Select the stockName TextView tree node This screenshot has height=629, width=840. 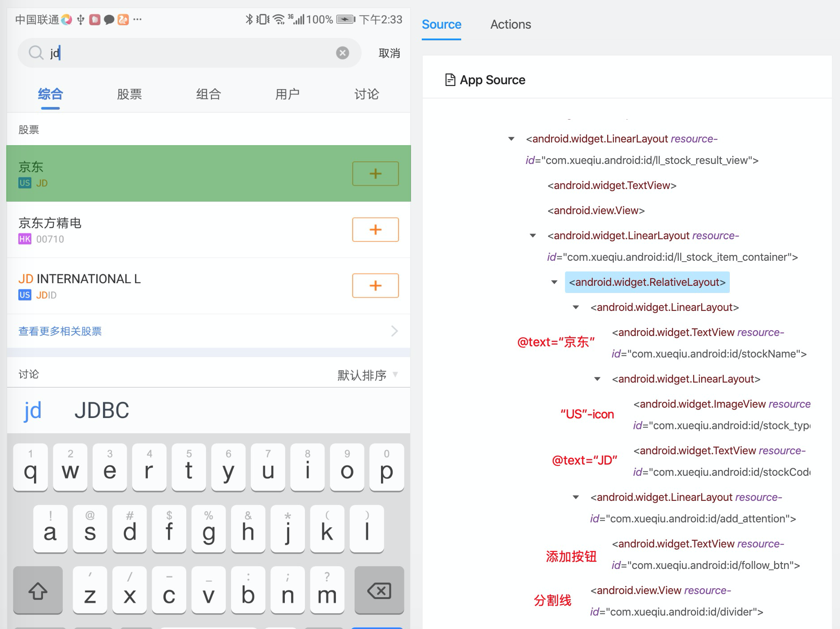[709, 343]
